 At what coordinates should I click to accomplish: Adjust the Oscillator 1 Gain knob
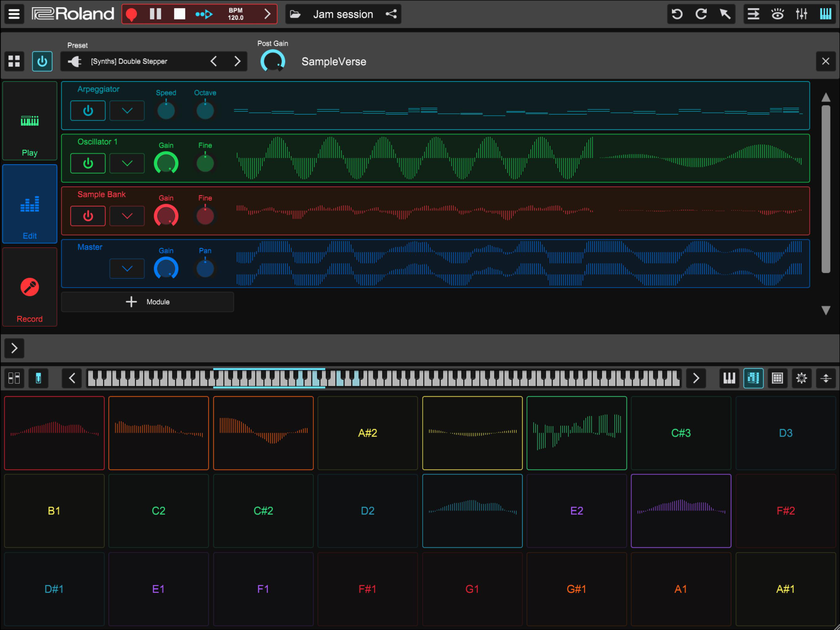(166, 163)
